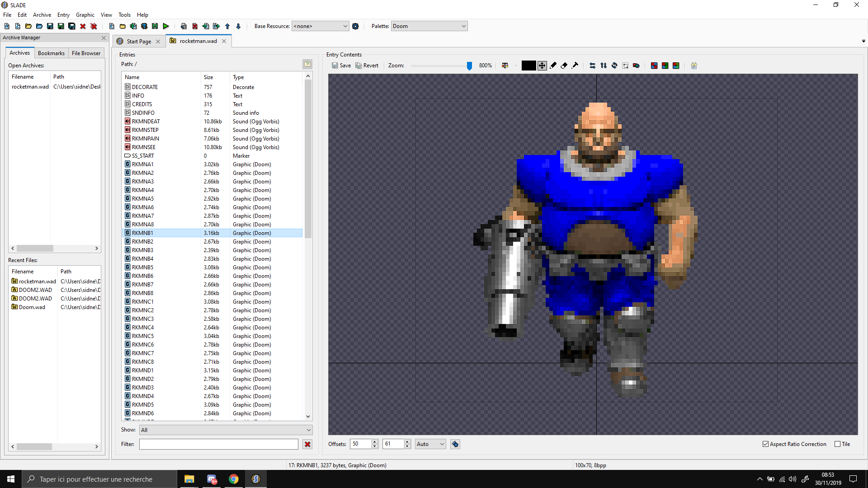868x488 pixels.
Task: Select the translate/remap brush tool
Action: [x=575, y=66]
